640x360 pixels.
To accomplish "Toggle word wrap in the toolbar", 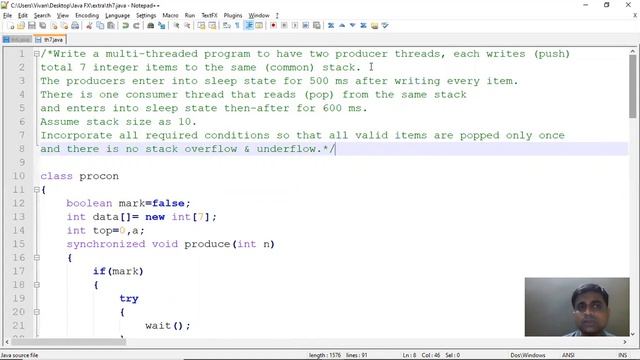I will (x=227, y=26).
